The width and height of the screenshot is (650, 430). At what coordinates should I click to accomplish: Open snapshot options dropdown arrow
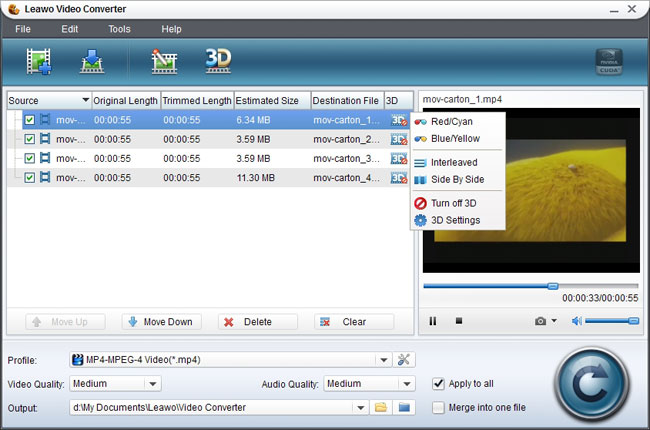tap(554, 321)
